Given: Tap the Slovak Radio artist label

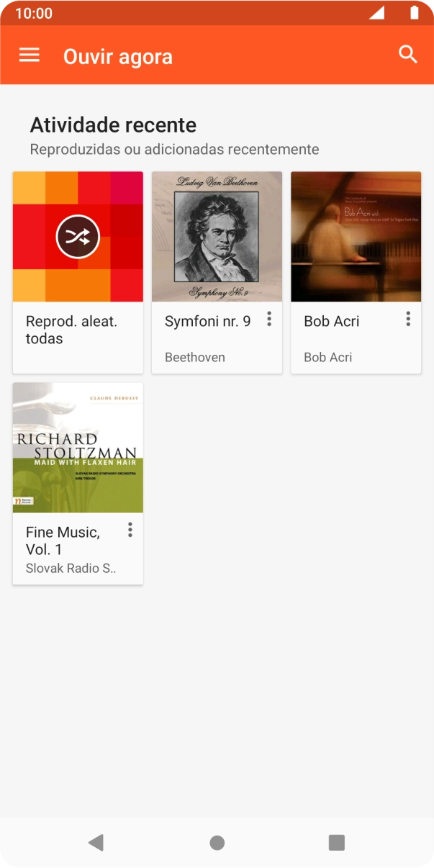Looking at the screenshot, I should [x=71, y=568].
